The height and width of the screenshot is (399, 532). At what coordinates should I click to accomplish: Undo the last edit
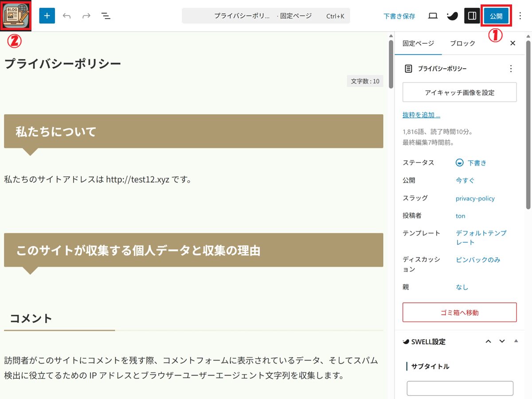[x=67, y=16]
